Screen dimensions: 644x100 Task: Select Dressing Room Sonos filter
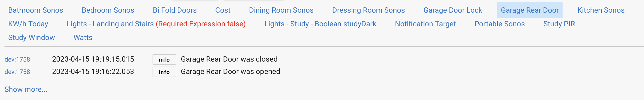(369, 10)
